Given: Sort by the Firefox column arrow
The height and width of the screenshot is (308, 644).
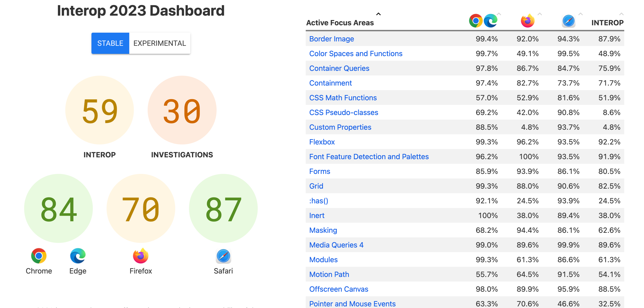Looking at the screenshot, I should [540, 14].
